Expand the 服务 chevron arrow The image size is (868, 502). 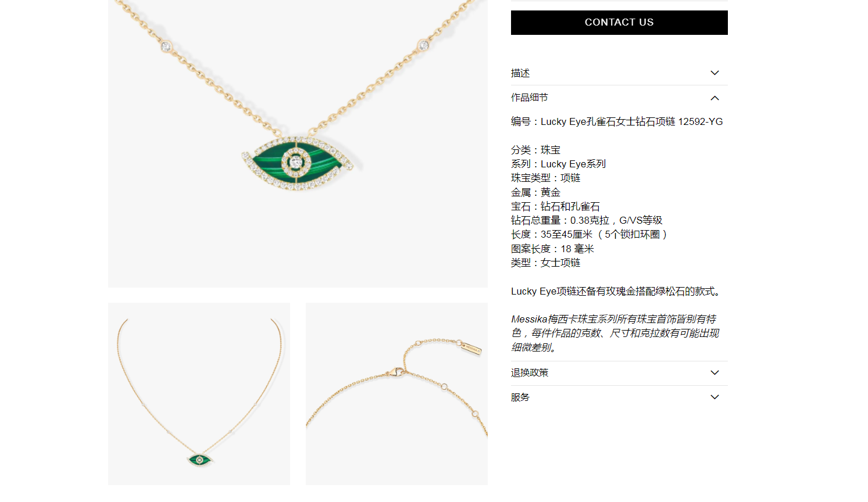pos(715,397)
